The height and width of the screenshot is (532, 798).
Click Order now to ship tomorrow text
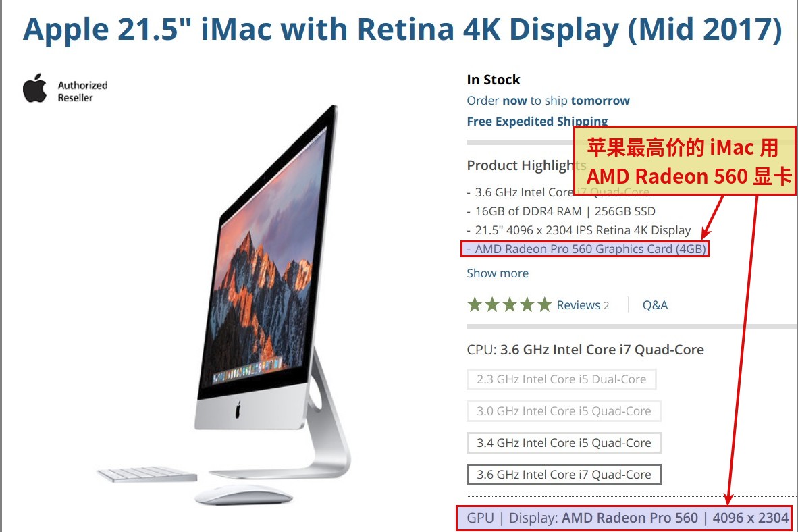click(548, 101)
